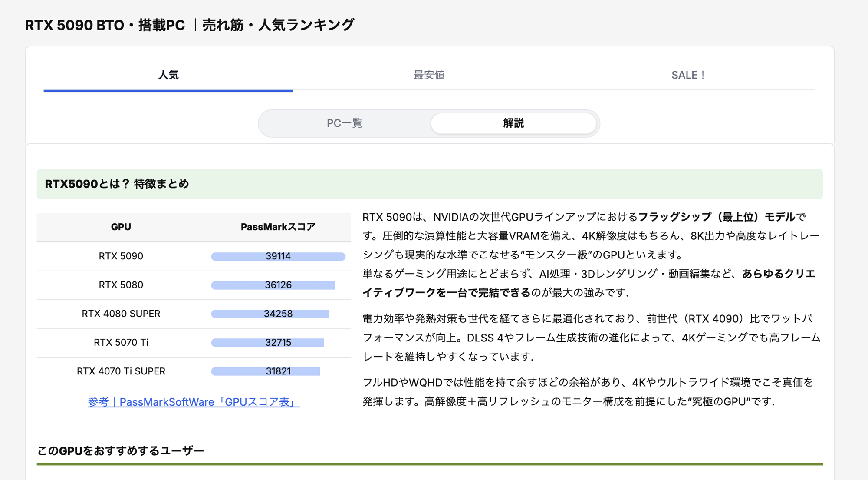
Task: Click the PassMarkスコア column header
Action: [278, 227]
